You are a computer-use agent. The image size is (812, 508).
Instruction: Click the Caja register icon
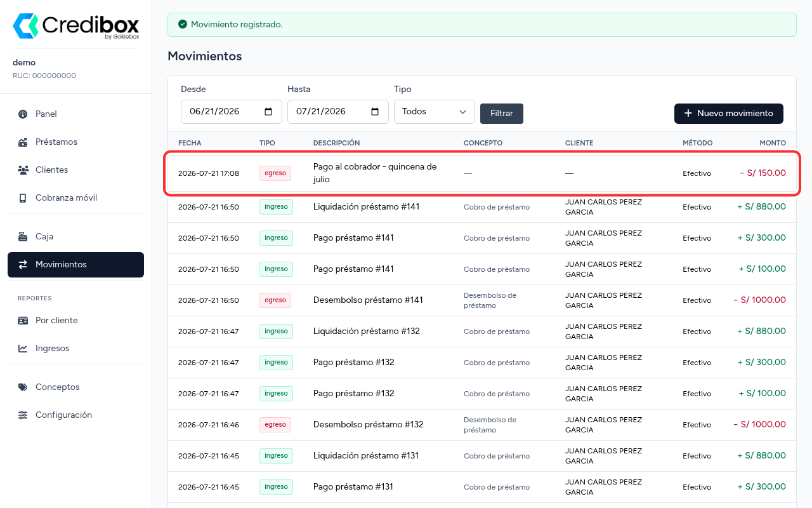pos(23,237)
